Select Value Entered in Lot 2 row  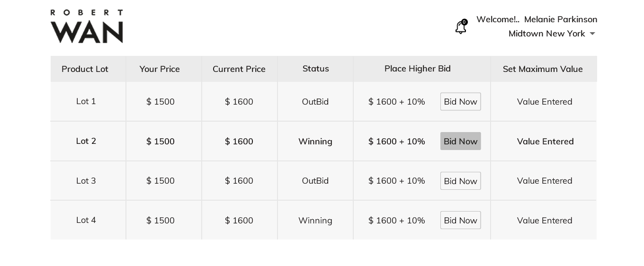tap(545, 142)
